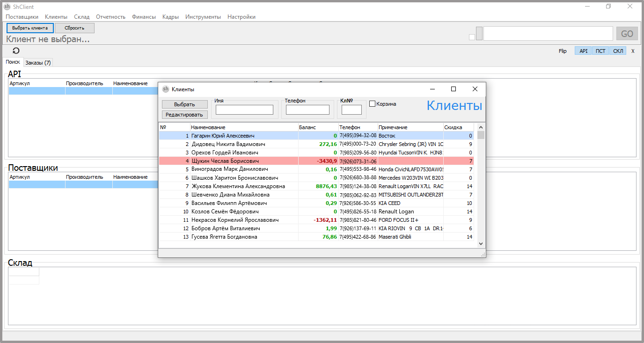Open the Настройки menu
Viewport: 644px width, 343px height.
click(x=241, y=17)
